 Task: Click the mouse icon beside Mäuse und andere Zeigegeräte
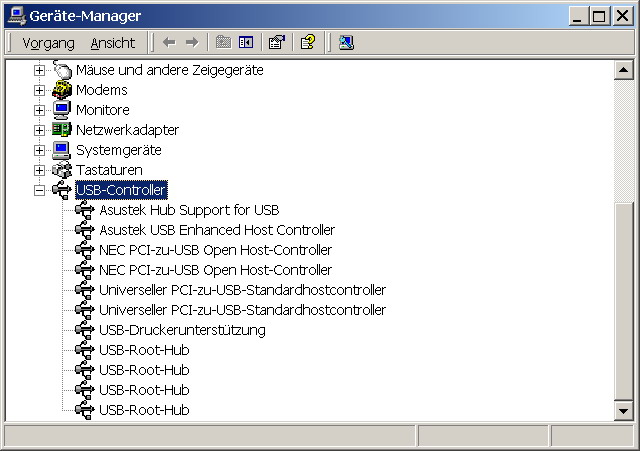62,70
